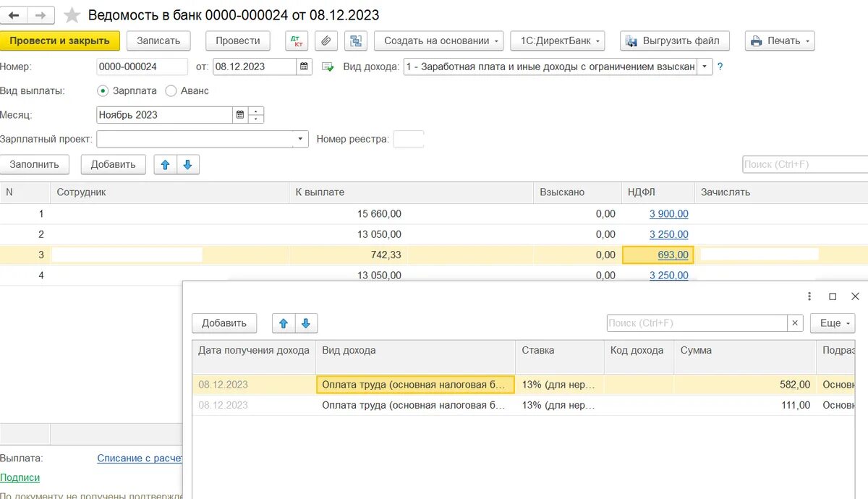This screenshot has height=499, width=868.
Task: Open НДФЛ amount 3 250,00 in row 2
Action: 669,234
